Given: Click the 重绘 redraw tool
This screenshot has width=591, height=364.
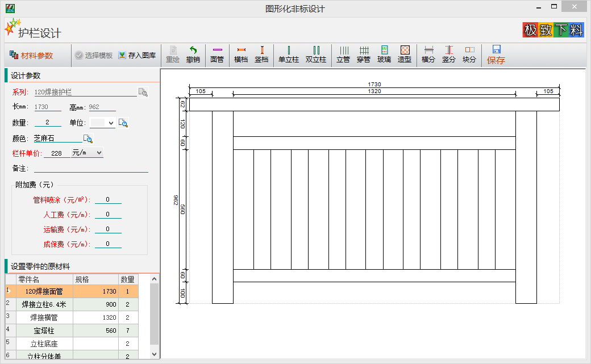Looking at the screenshot, I should [x=173, y=55].
